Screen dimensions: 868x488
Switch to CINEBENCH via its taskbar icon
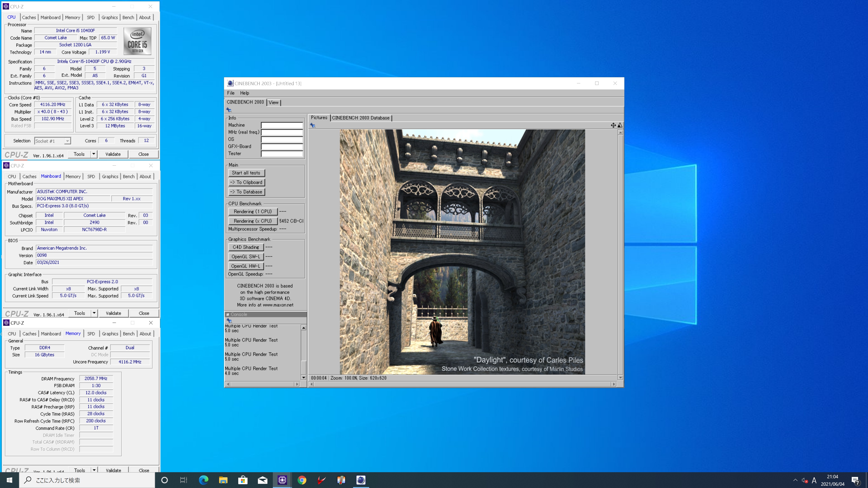pyautogui.click(x=361, y=480)
